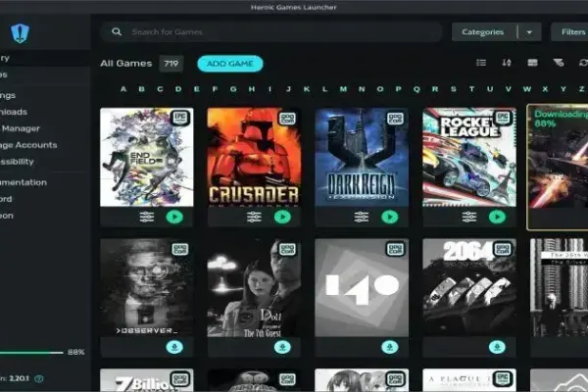Image resolution: width=588 pixels, height=392 pixels.
Task: Open the game card showing Downloading 88%
Action: click(558, 167)
